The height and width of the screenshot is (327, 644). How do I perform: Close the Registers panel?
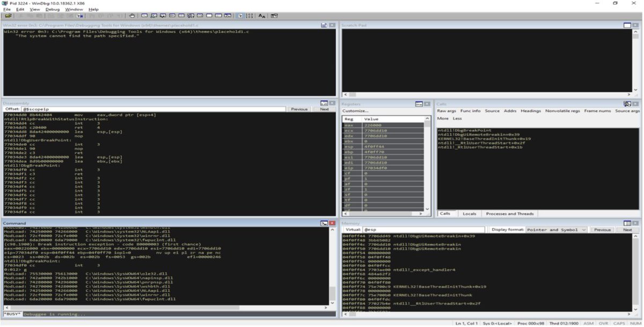point(427,103)
